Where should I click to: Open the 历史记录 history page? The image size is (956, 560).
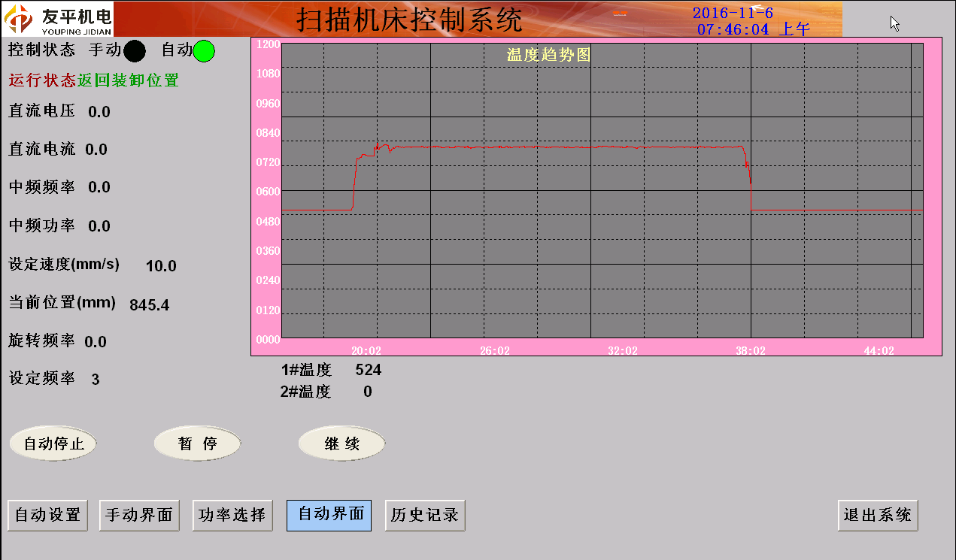pyautogui.click(x=425, y=516)
